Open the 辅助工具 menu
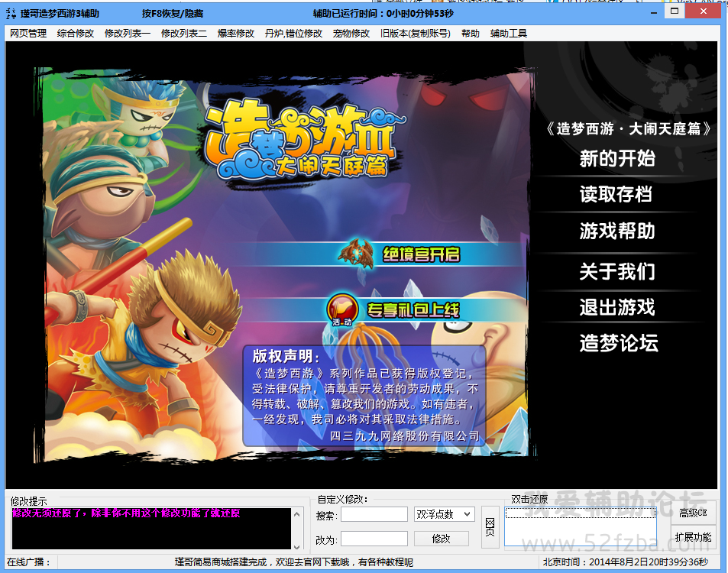 click(x=509, y=34)
